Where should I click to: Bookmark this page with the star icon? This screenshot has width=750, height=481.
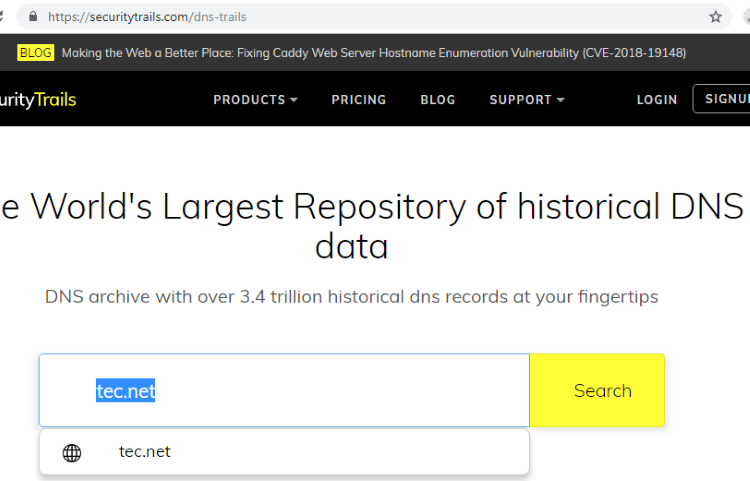pos(715,17)
